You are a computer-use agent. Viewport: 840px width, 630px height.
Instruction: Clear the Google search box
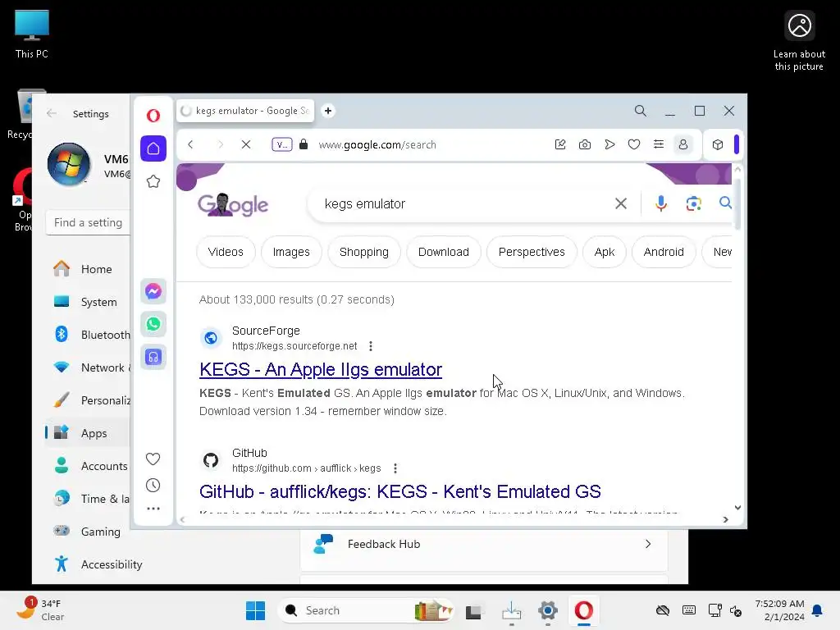621,203
